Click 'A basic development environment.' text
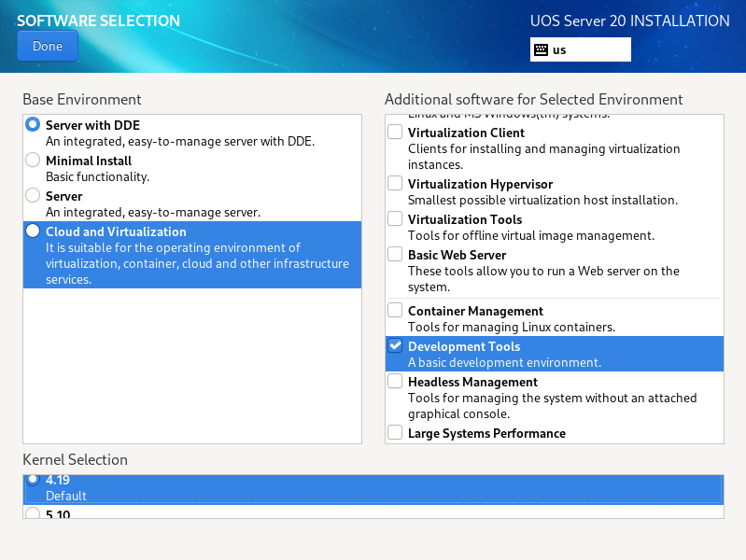Image resolution: width=746 pixels, height=560 pixels. pos(505,362)
